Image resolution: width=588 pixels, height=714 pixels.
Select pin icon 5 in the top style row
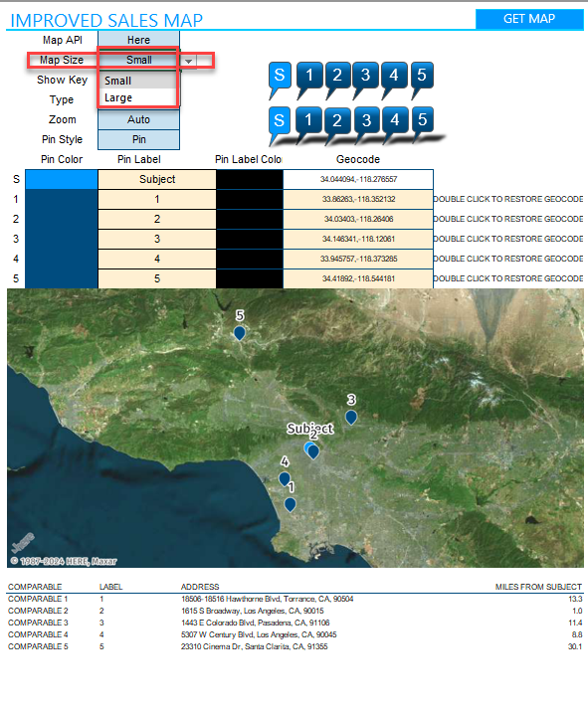422,77
